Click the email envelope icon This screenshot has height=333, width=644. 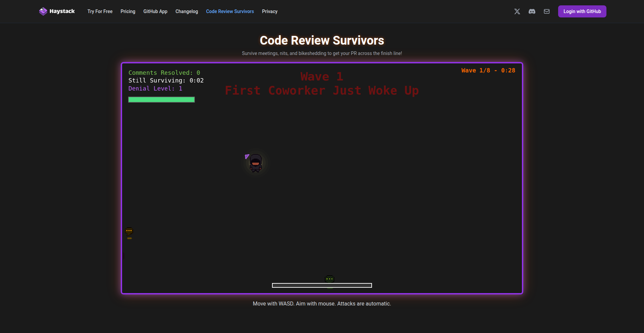(x=547, y=11)
